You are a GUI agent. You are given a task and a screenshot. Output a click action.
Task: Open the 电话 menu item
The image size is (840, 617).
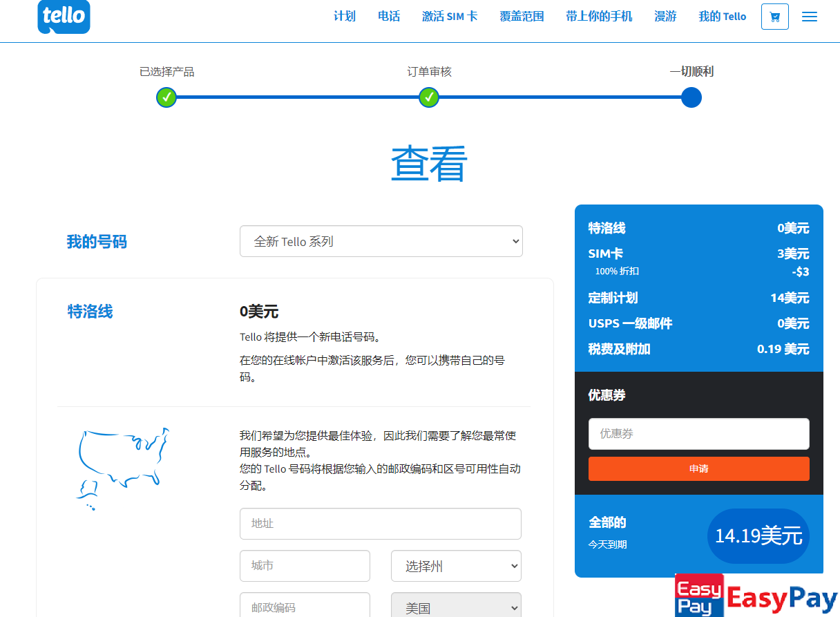click(389, 17)
